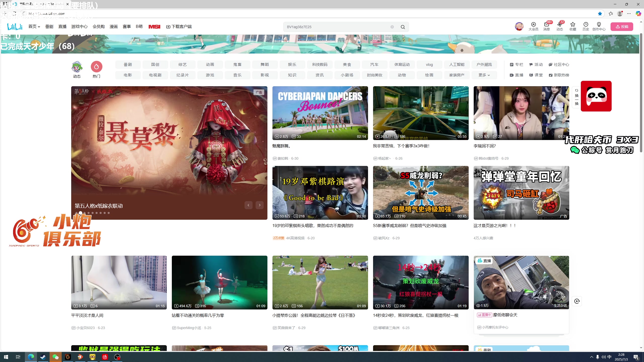644x362 pixels.
Task: Open the 直播 live link in side list
Action: pos(516,75)
